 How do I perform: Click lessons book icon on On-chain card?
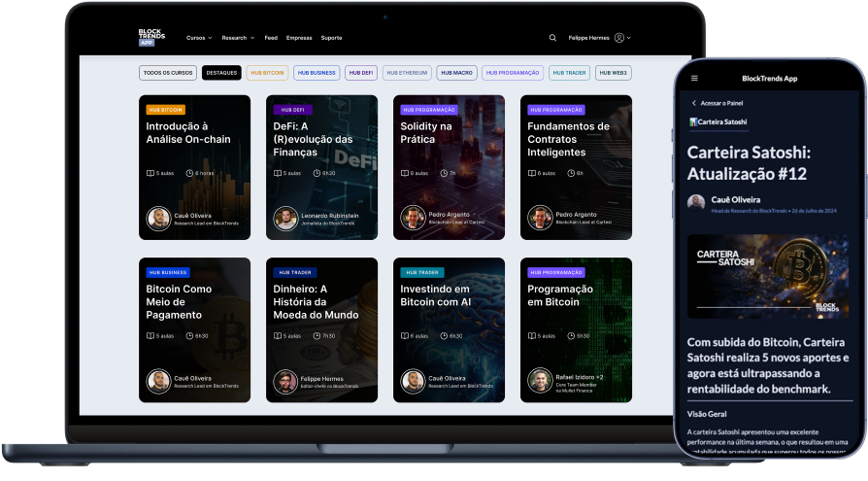tap(150, 173)
